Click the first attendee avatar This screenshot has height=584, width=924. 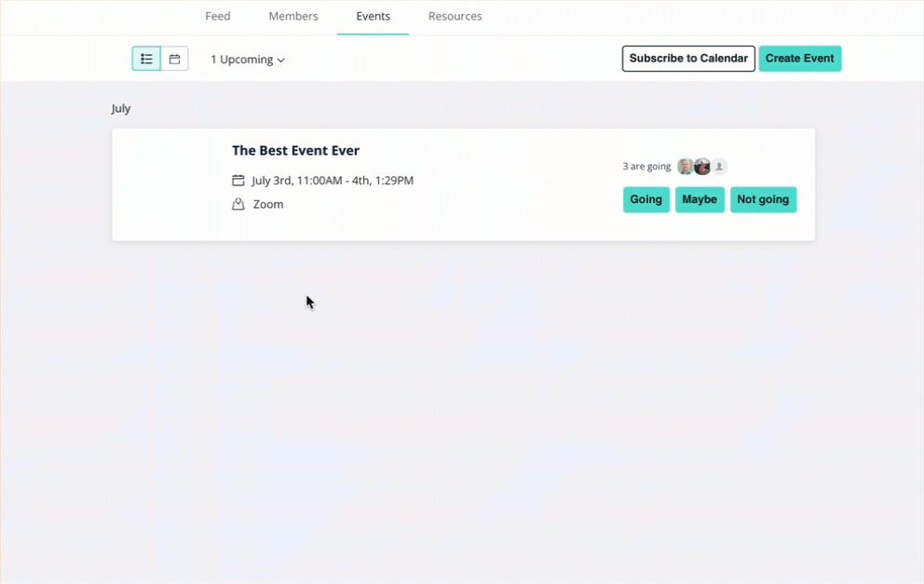[x=685, y=167]
